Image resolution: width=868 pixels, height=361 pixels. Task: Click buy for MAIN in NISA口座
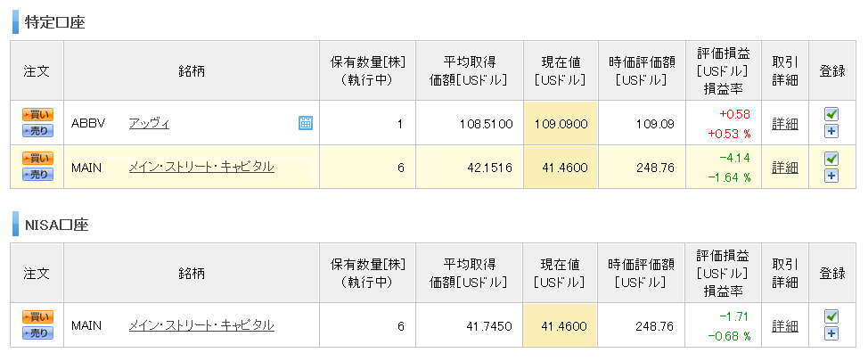click(x=37, y=317)
